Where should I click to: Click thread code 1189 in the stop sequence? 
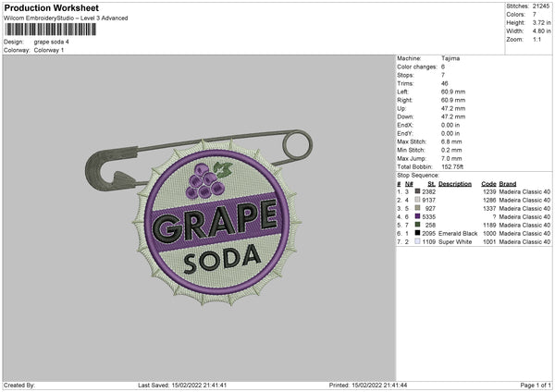point(489,225)
